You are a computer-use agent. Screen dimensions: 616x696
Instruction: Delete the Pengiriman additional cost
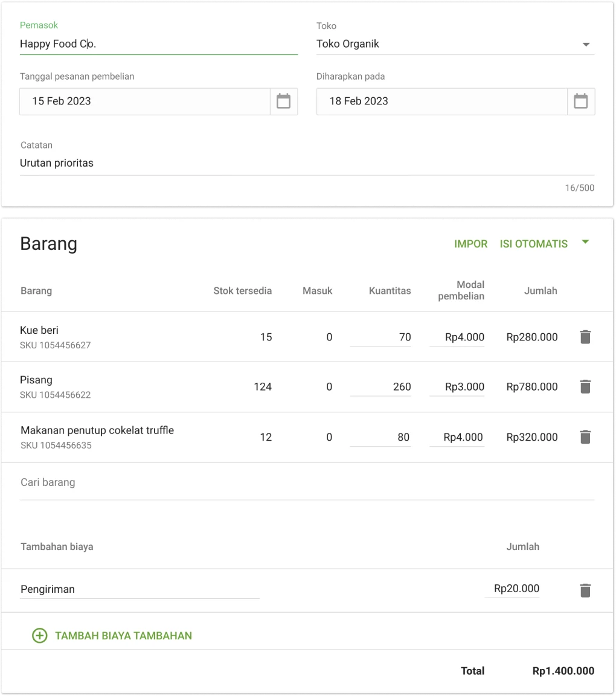[585, 590]
